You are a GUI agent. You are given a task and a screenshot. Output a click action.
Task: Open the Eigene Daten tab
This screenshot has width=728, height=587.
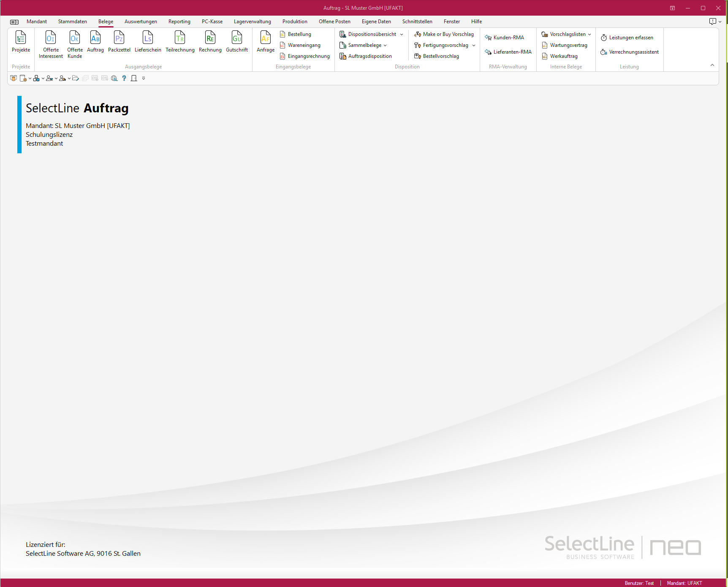376,22
